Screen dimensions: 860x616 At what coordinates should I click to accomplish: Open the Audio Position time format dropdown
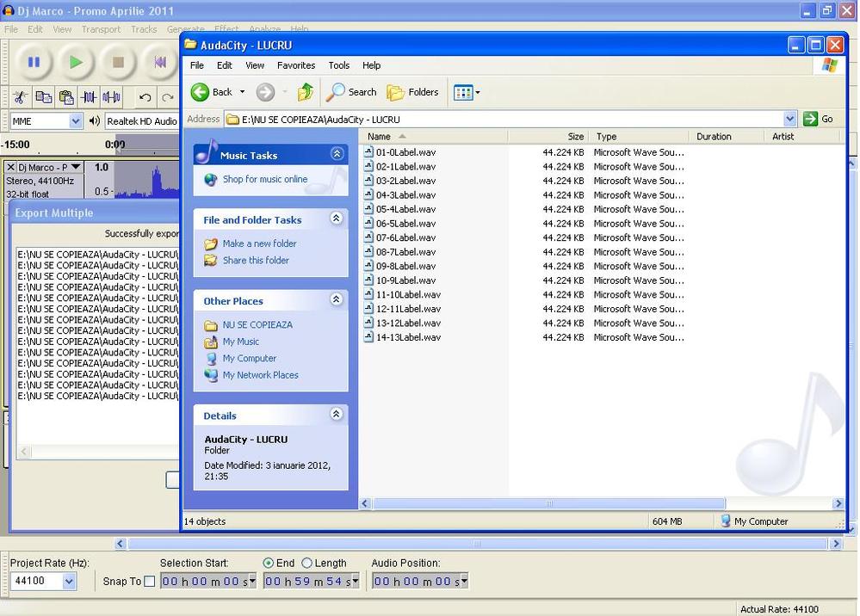(465, 581)
